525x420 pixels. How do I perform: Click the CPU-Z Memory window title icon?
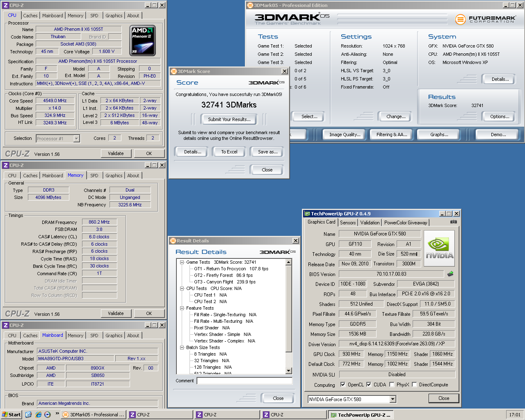tap(6, 165)
